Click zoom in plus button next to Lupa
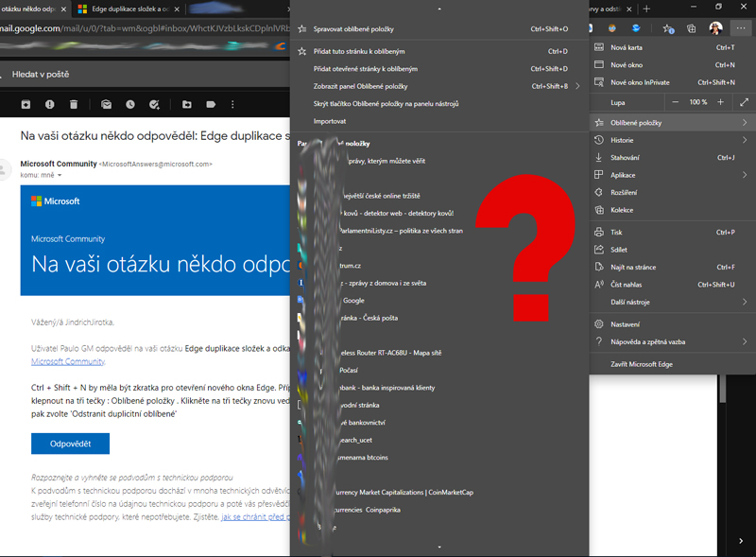756x557 pixels. coord(720,102)
